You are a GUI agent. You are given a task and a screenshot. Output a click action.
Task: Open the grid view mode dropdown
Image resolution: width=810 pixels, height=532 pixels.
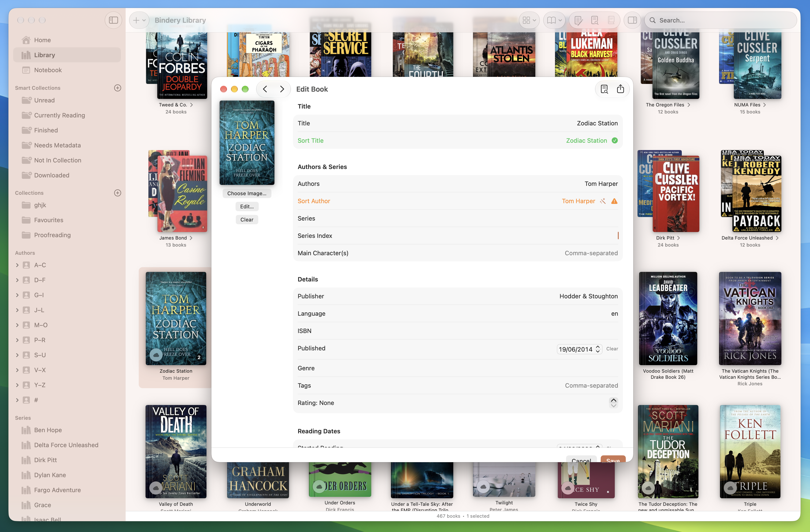click(529, 20)
